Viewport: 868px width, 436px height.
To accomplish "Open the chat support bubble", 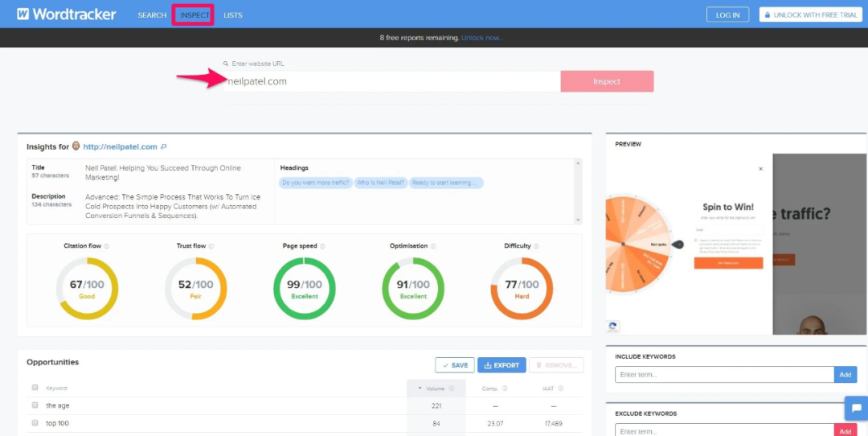I will pos(854,408).
